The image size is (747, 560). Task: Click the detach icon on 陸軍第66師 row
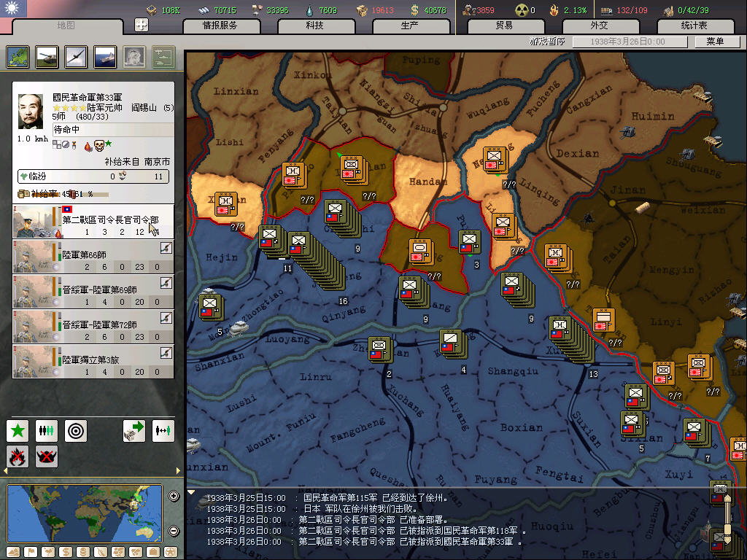166,248
